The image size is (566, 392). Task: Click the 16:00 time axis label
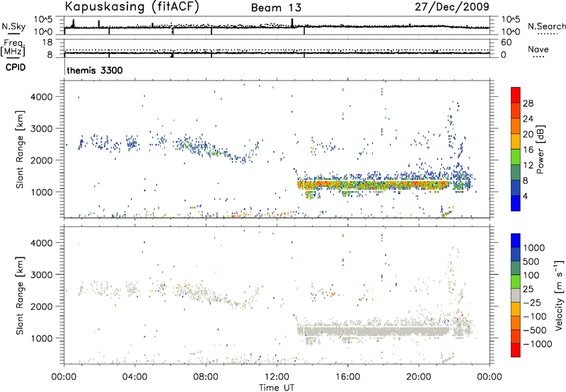347,377
